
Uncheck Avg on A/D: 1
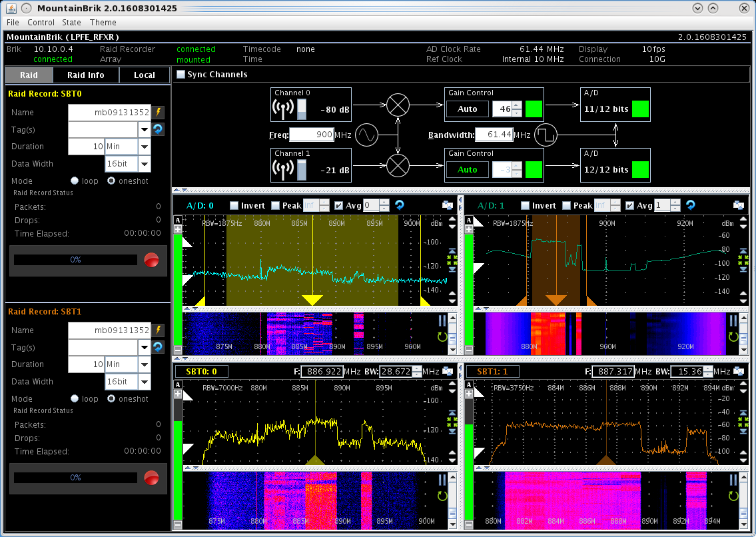click(x=629, y=205)
